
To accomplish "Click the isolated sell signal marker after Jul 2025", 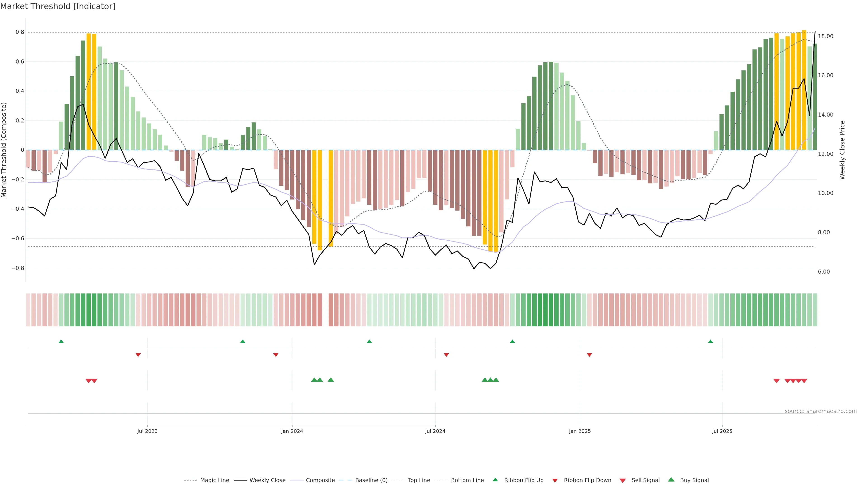I will pos(776,381).
